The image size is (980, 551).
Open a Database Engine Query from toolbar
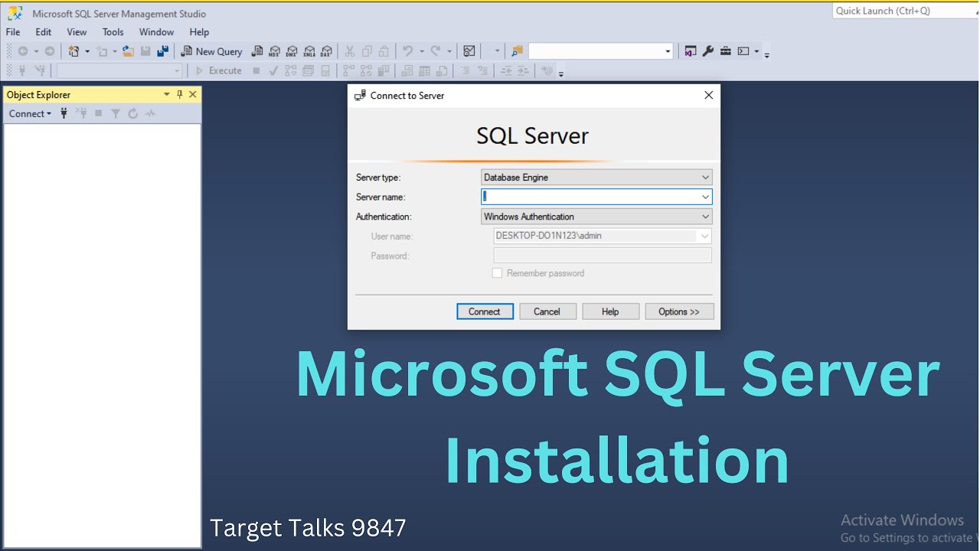[x=257, y=51]
